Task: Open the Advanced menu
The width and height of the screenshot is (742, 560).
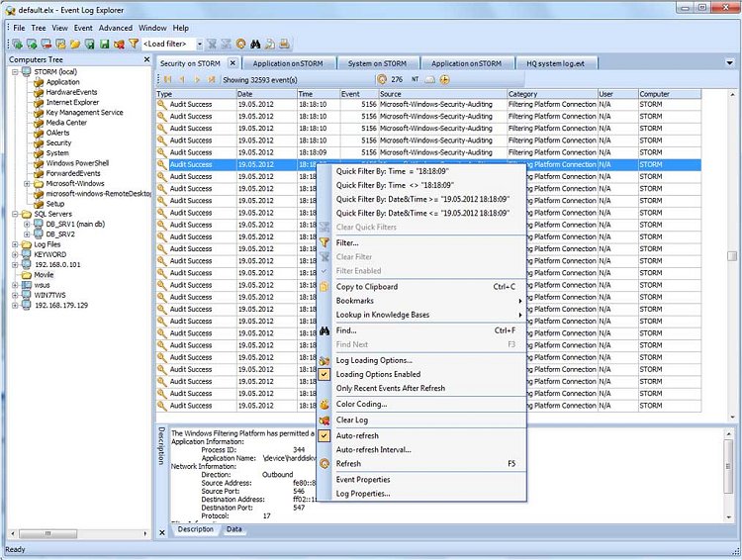Action: (115, 28)
